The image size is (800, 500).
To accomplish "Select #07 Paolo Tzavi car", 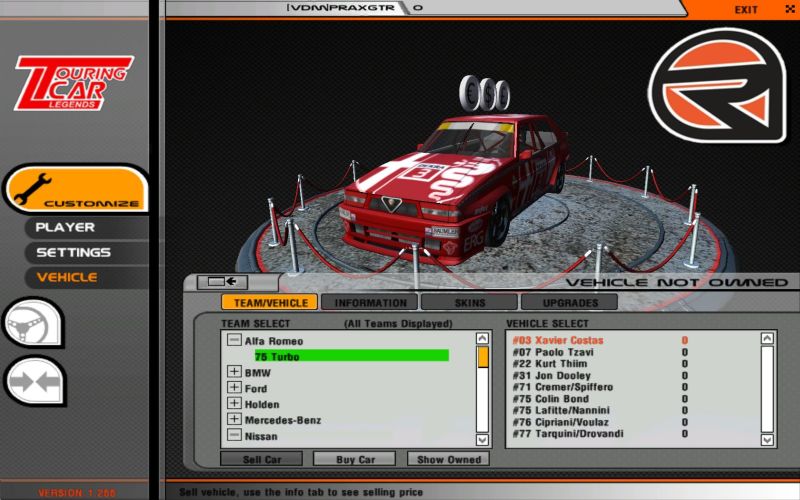I will click(601, 352).
